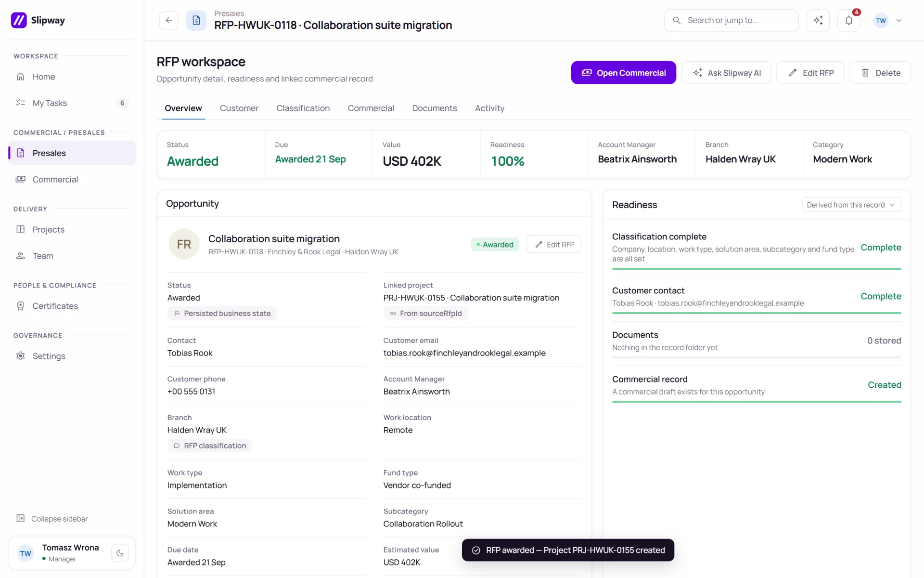The height and width of the screenshot is (578, 924).
Task: Open Team page
Action: (x=72, y=256)
